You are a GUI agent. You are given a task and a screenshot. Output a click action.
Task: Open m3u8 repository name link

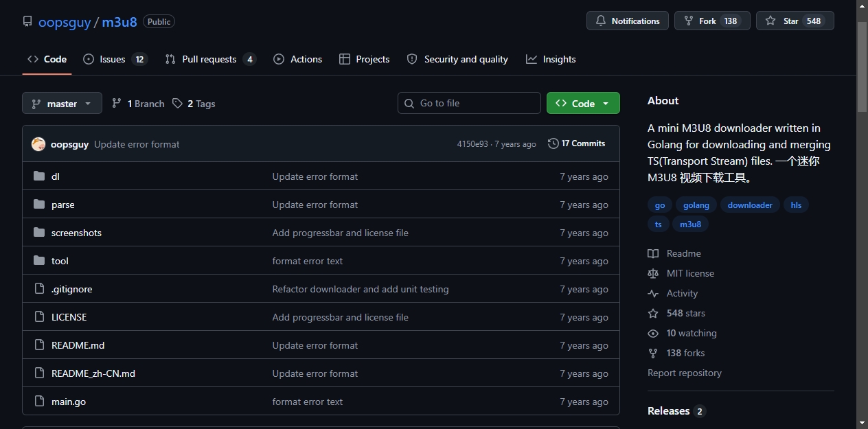pyautogui.click(x=119, y=22)
